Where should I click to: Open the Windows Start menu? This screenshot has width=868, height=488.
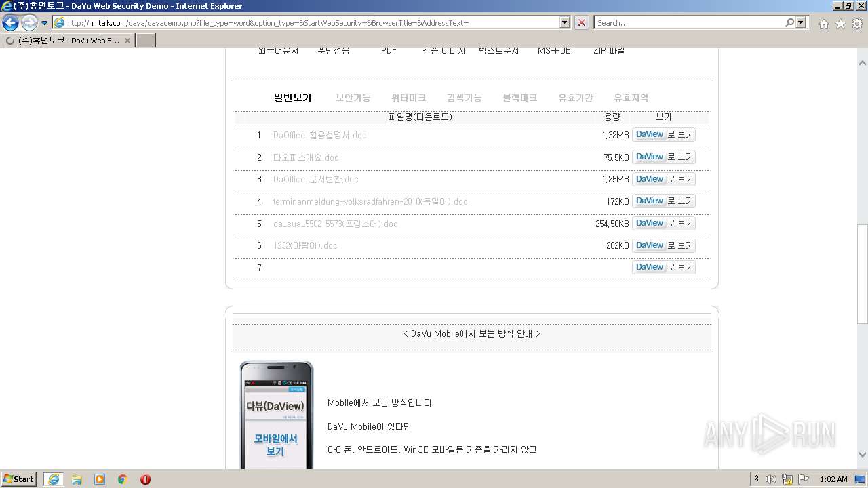19,479
